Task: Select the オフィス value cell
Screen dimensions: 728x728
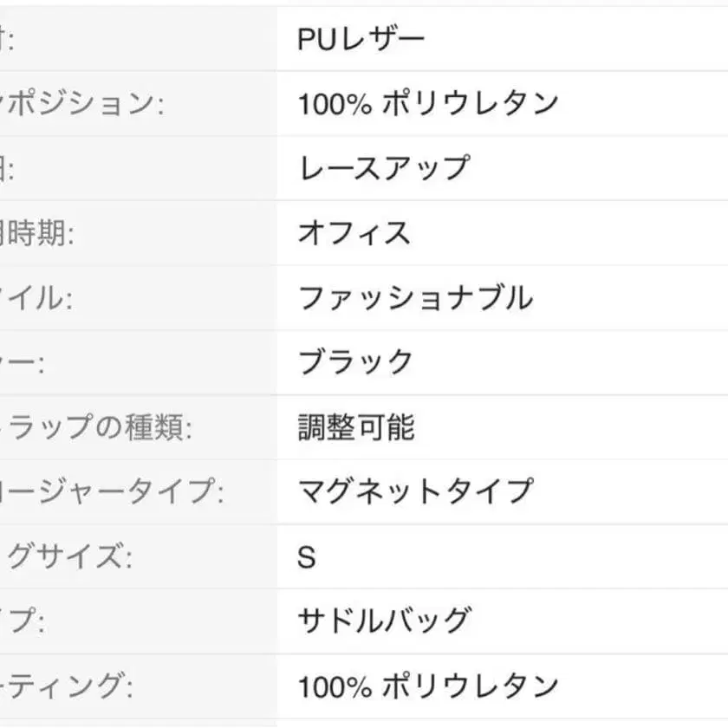Action: point(354,233)
